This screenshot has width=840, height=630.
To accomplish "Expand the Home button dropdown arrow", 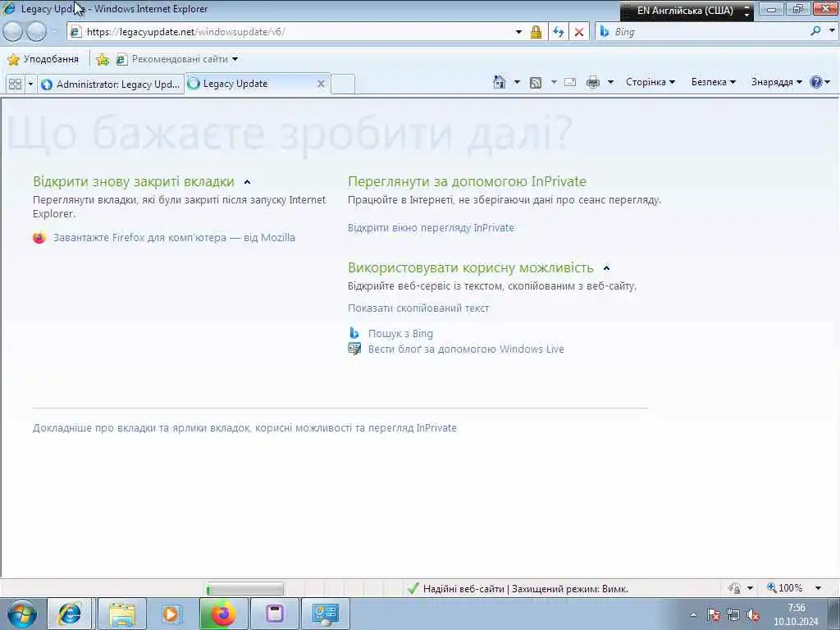I will click(517, 82).
